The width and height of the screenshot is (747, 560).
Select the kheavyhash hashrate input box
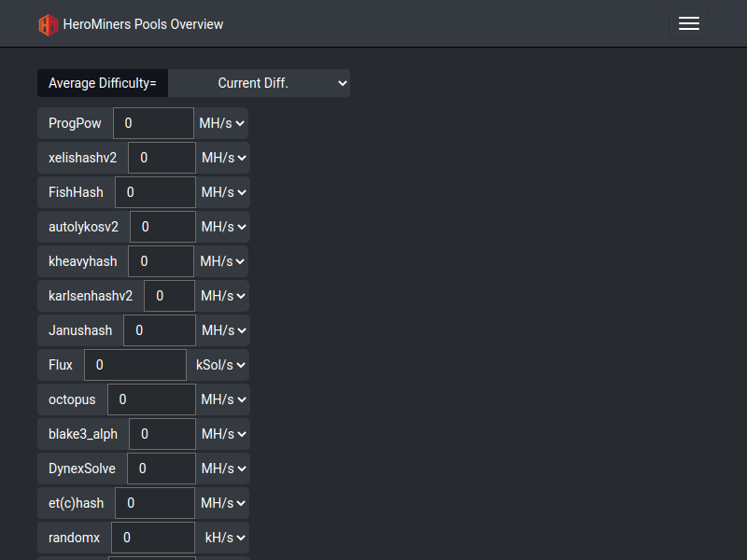tap(161, 261)
